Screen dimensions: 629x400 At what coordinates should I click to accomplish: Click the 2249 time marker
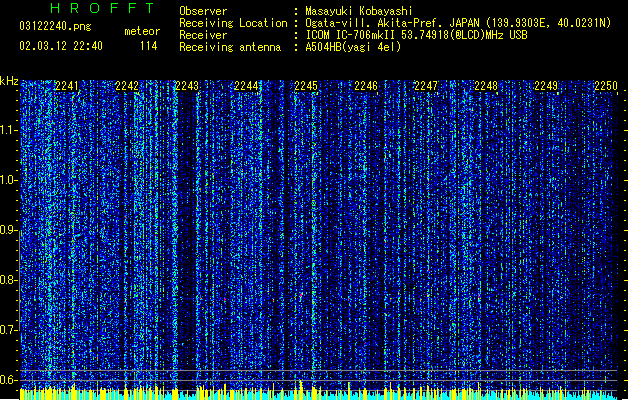[x=546, y=86]
